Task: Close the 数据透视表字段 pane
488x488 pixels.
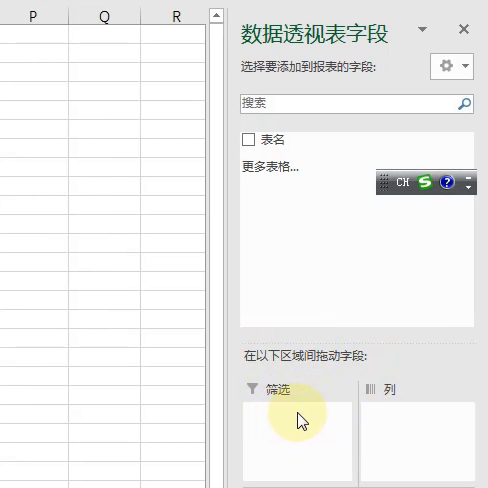Action: click(x=464, y=29)
